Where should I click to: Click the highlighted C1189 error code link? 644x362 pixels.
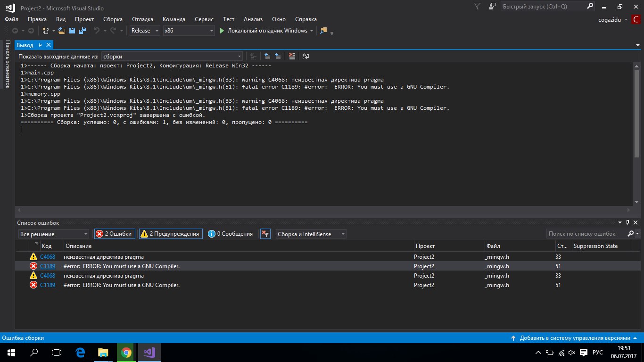click(x=47, y=266)
